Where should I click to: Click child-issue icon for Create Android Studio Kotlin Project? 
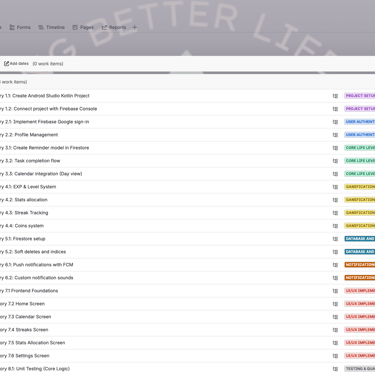pos(335,96)
